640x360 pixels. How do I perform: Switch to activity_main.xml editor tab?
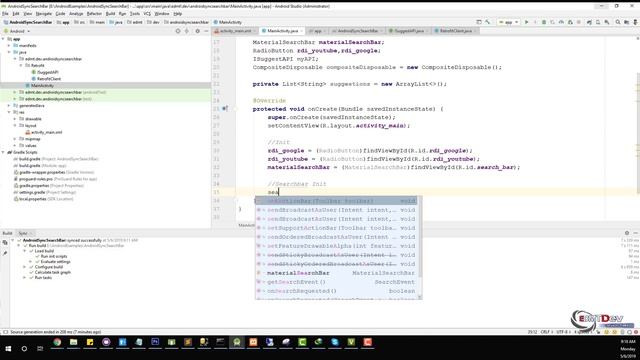point(235,31)
